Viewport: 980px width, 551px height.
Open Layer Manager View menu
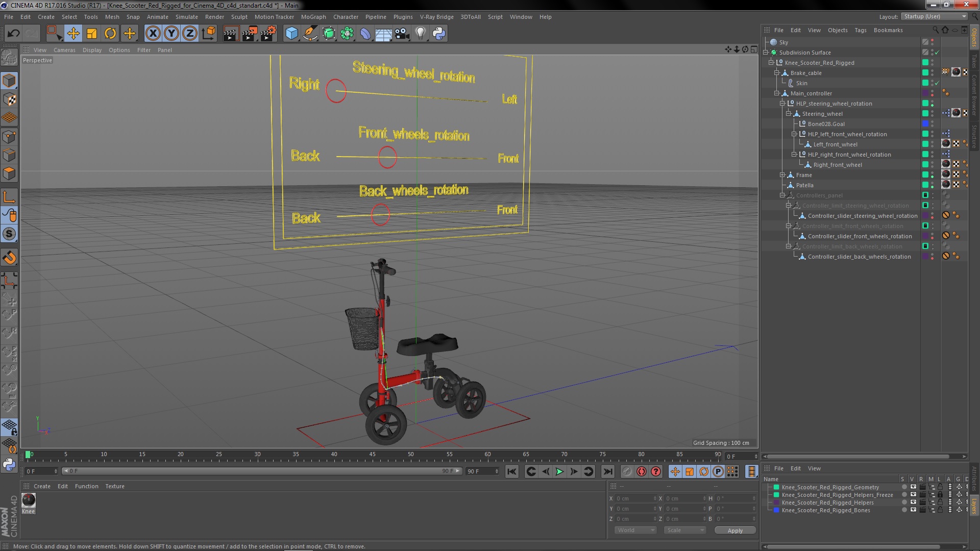814,468
